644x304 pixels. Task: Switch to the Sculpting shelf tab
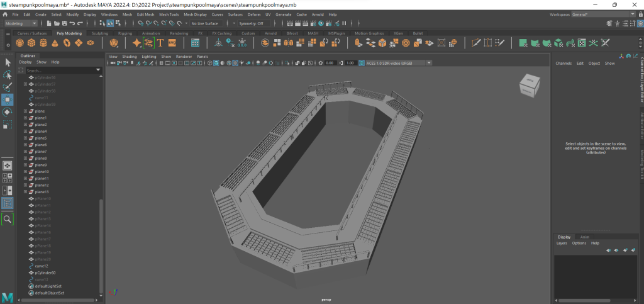pyautogui.click(x=100, y=33)
